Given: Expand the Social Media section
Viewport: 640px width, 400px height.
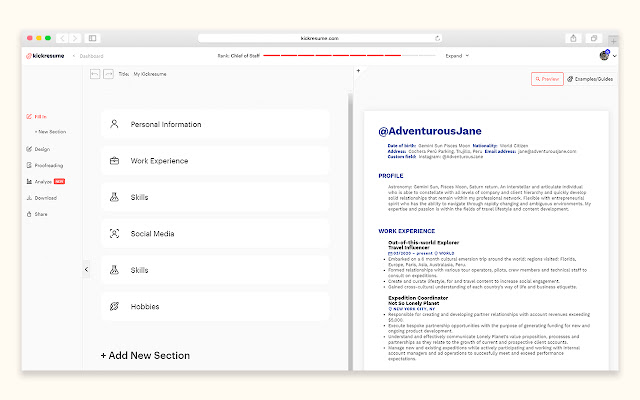Looking at the screenshot, I should [215, 233].
